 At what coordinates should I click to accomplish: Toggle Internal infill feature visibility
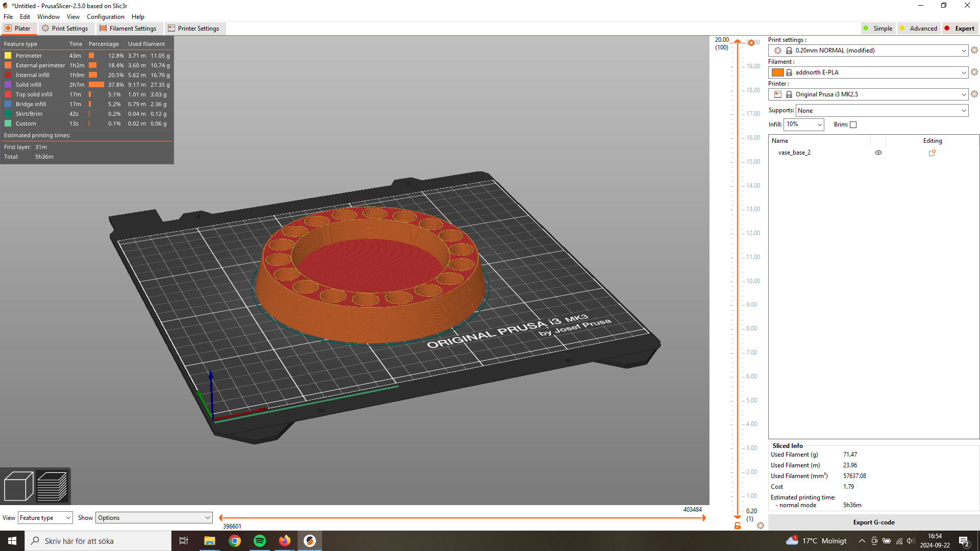(x=8, y=75)
